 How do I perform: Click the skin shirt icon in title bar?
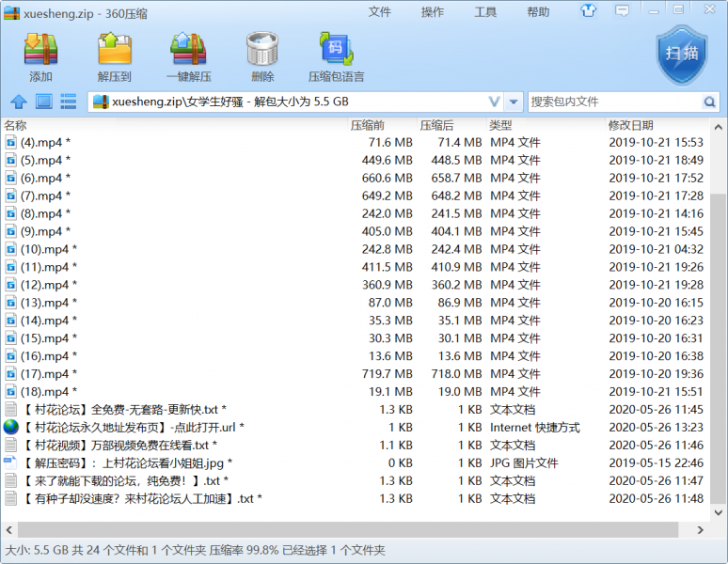coord(589,11)
